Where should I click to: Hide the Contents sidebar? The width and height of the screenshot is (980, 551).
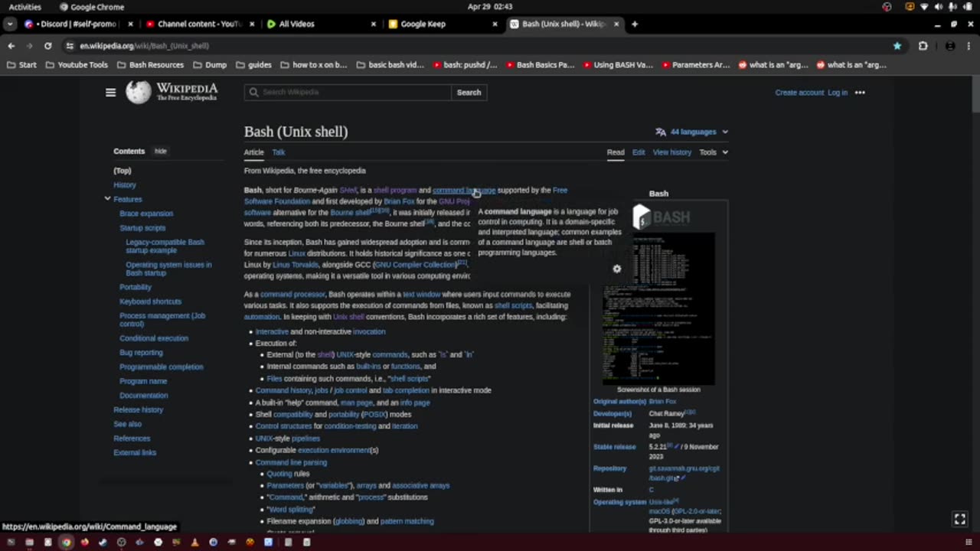click(160, 152)
